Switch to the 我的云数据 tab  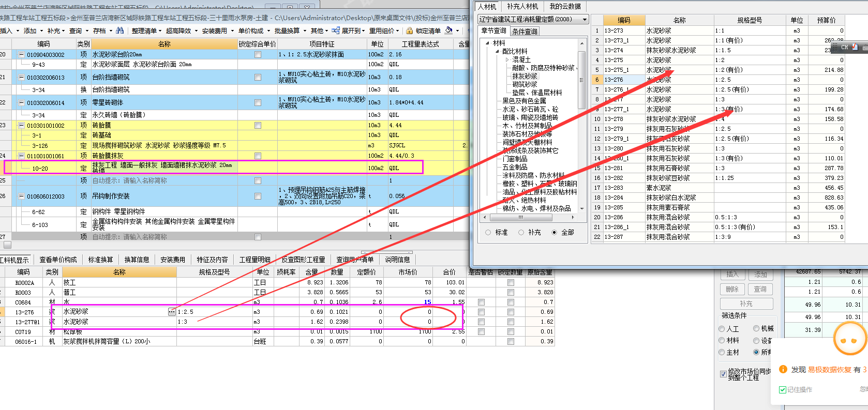pos(565,6)
